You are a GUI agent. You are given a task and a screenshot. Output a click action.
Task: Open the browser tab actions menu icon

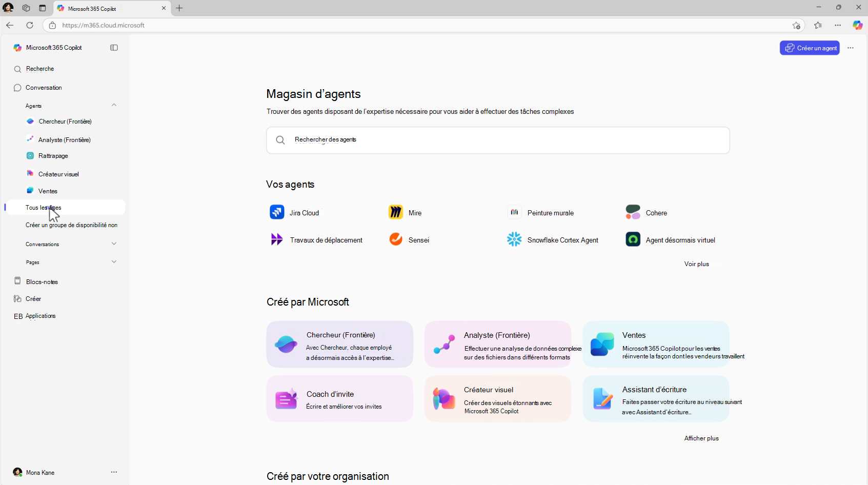(x=43, y=8)
